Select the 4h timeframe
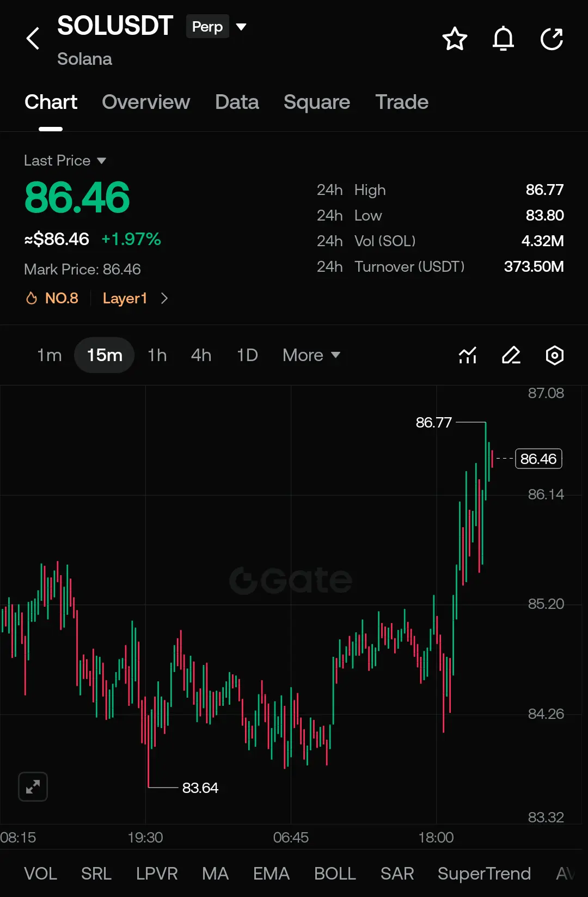This screenshot has width=588, height=897. coord(201,355)
